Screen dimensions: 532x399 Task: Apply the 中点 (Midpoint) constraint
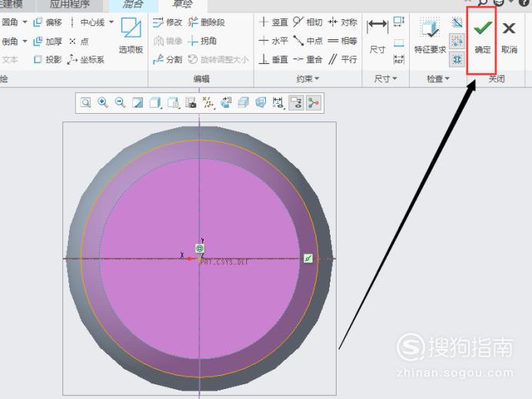pyautogui.click(x=308, y=41)
